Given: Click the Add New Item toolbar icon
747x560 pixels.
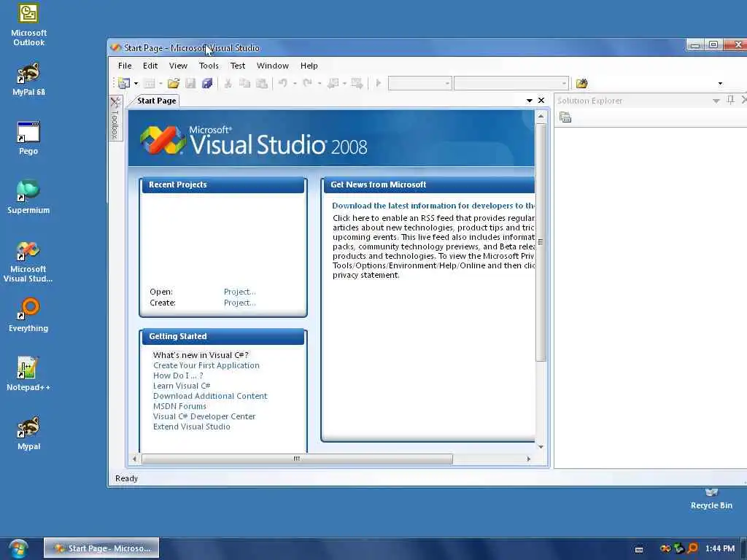Looking at the screenshot, I should coord(149,83).
